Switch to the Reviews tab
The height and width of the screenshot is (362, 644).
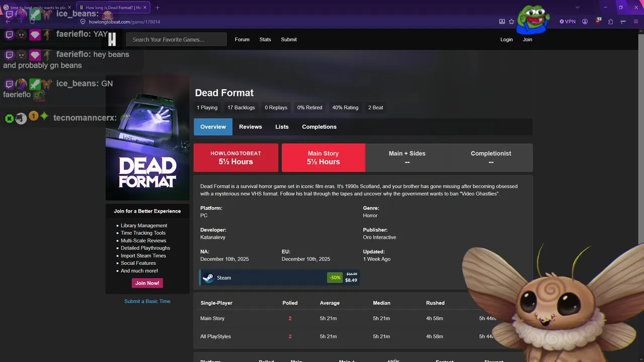pyautogui.click(x=251, y=127)
